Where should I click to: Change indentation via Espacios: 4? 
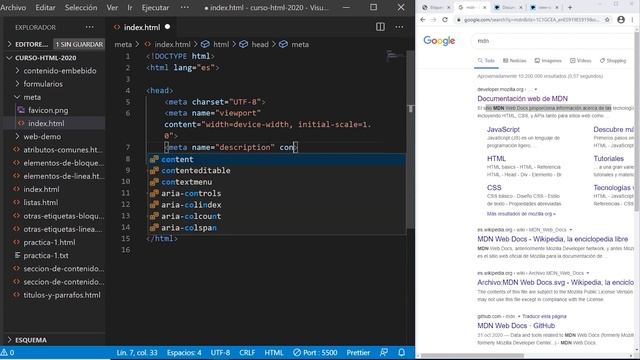pyautogui.click(x=184, y=352)
